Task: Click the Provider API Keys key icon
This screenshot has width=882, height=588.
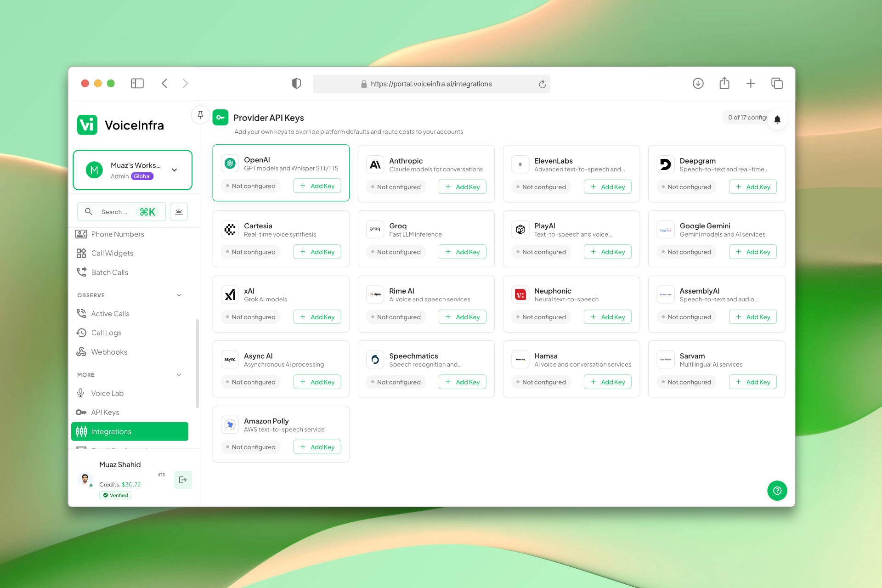Action: [220, 118]
